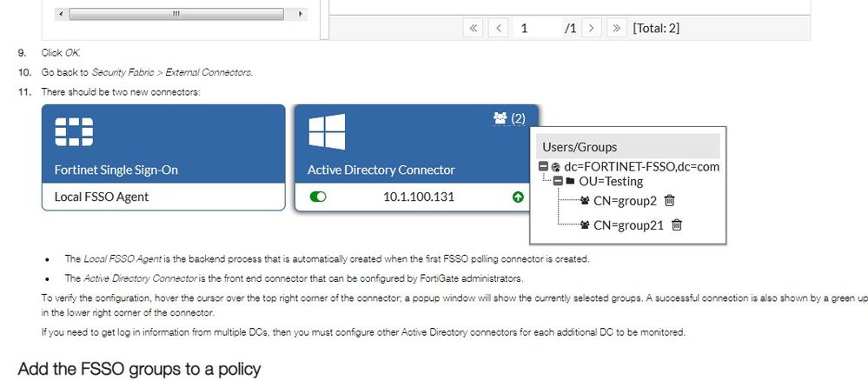Select the OU=Testing folder entry
The height and width of the screenshot is (381, 868).
[611, 181]
